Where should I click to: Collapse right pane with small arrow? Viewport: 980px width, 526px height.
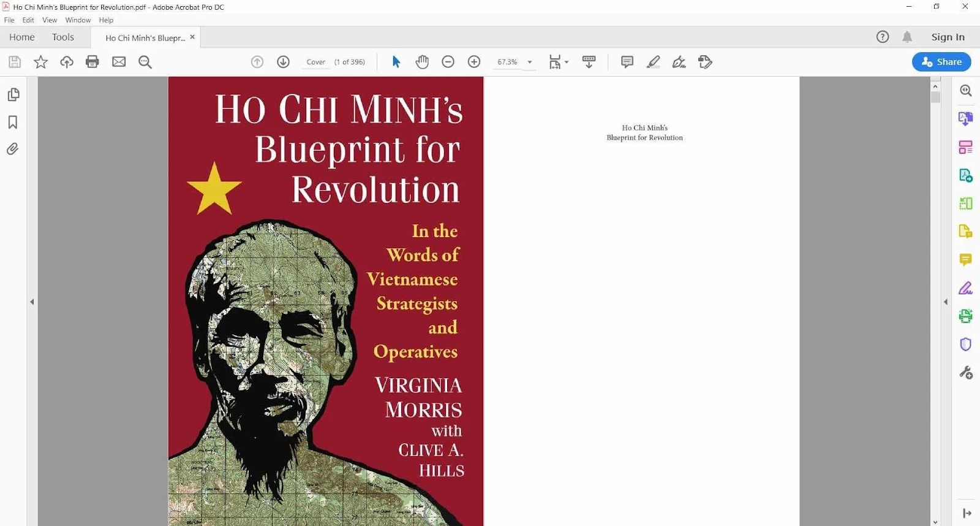point(946,302)
